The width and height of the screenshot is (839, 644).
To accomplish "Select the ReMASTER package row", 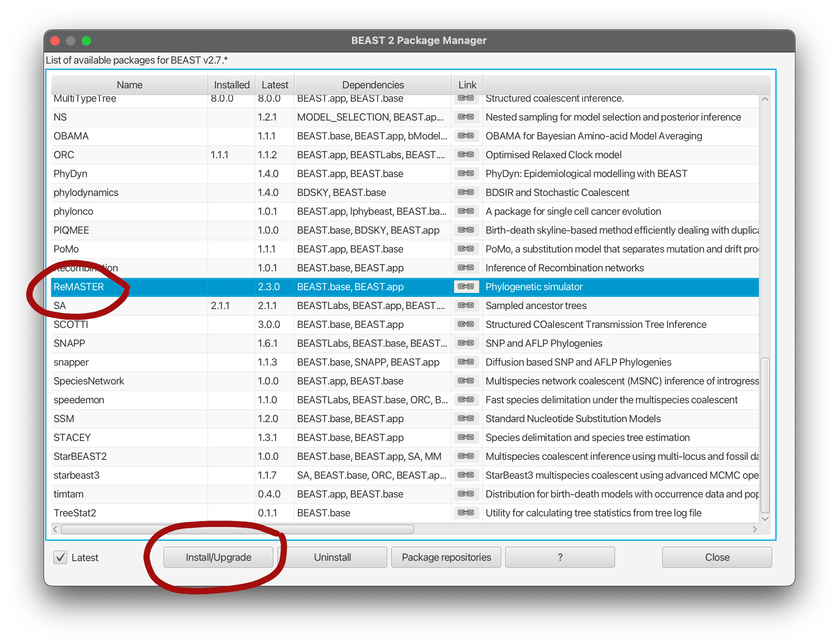I will point(405,287).
